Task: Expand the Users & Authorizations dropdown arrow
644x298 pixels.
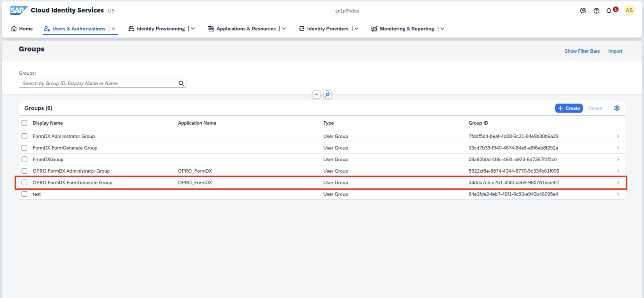Action: [114, 29]
